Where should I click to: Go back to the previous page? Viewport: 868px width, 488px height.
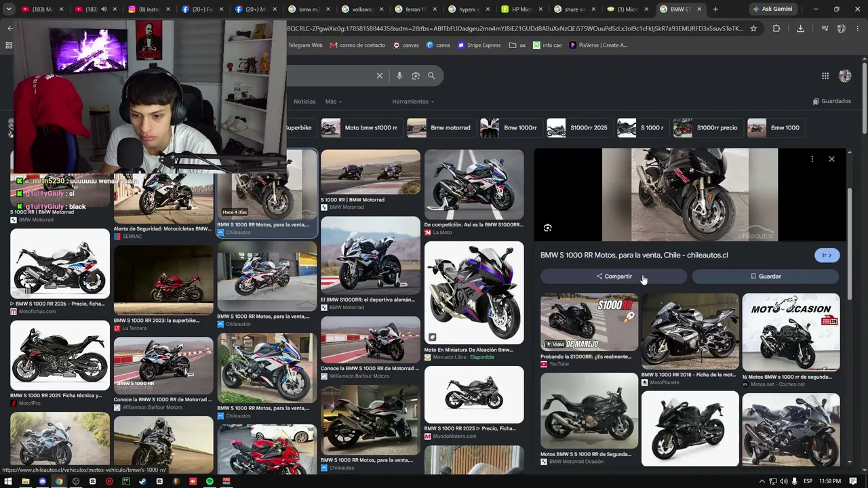pos(10,28)
